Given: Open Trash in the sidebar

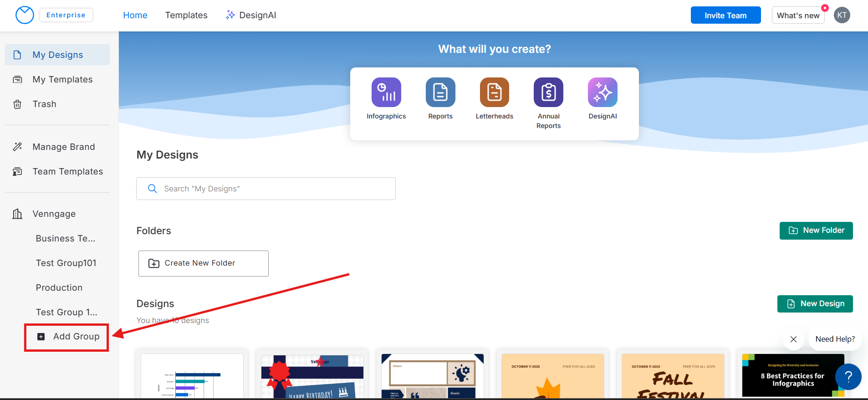Looking at the screenshot, I should pyautogui.click(x=45, y=104).
